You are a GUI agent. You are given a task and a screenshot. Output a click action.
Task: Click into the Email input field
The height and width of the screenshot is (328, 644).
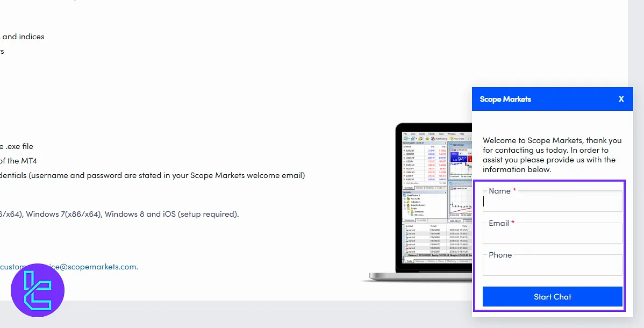tap(552, 234)
